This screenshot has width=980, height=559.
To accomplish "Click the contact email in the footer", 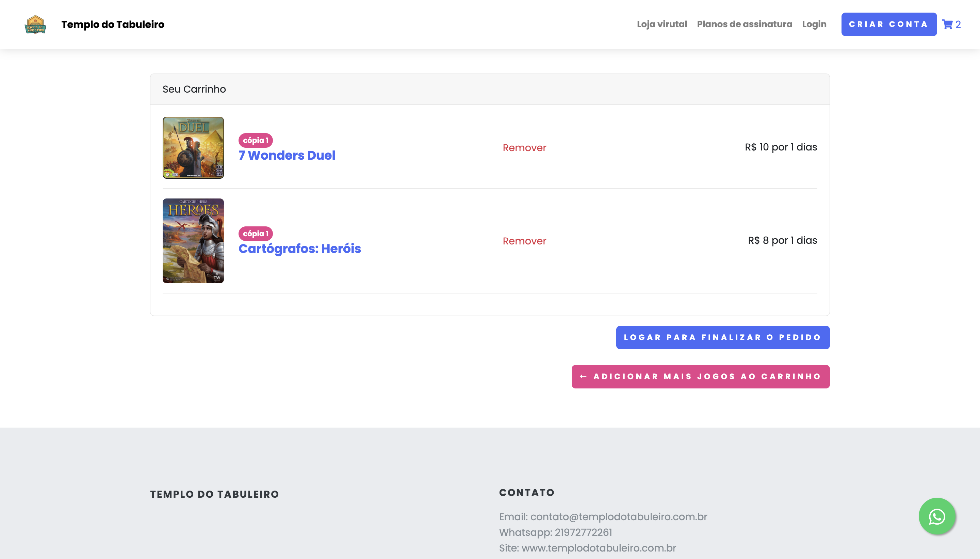I will 619,517.
